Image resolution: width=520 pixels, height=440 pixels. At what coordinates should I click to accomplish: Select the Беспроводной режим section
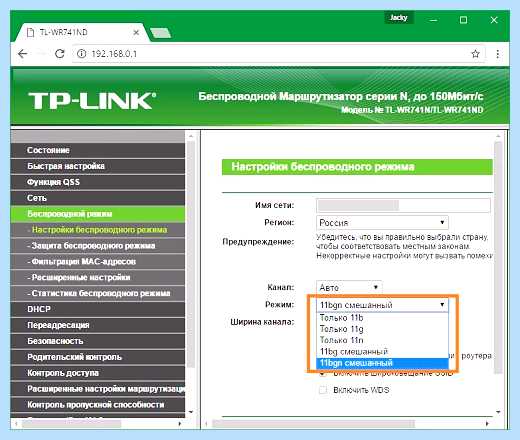click(98, 214)
